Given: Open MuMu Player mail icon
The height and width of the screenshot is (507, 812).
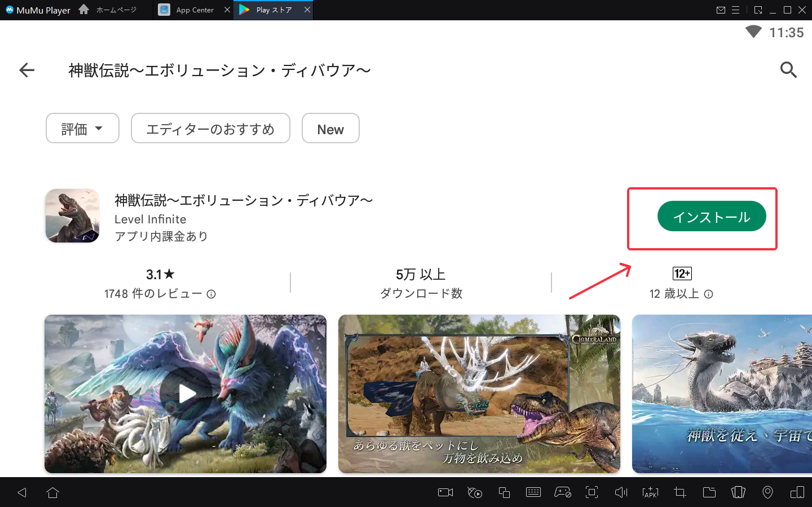Looking at the screenshot, I should (721, 10).
